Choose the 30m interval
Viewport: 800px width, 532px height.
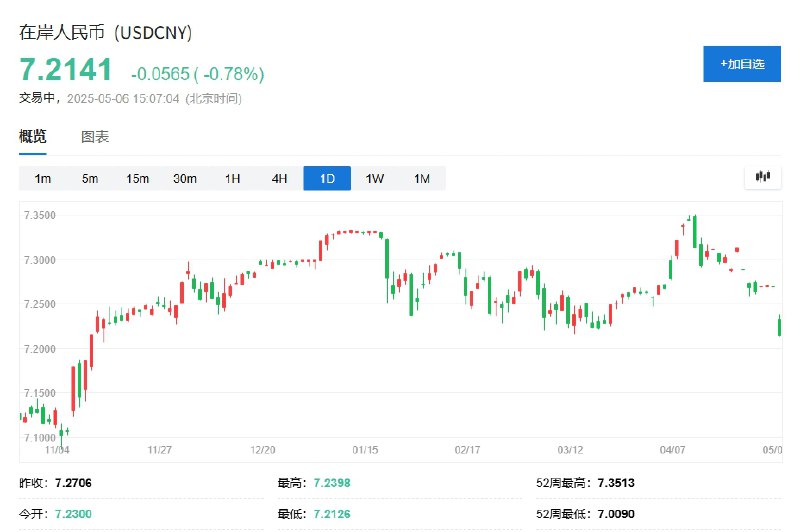click(x=185, y=179)
